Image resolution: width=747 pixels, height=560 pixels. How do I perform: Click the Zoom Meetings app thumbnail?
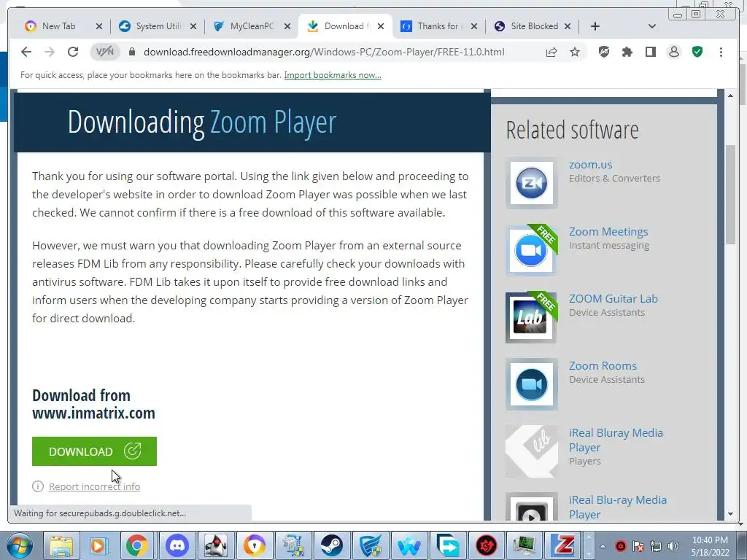(x=531, y=250)
